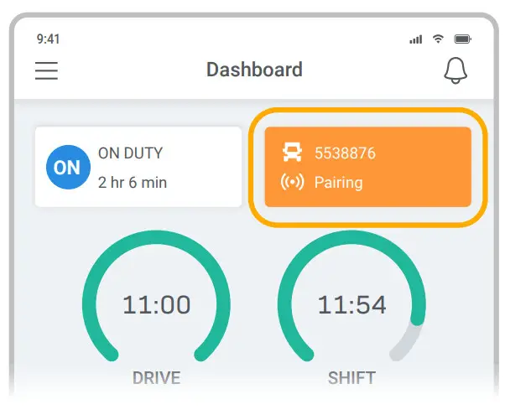Tap the battery status icon
This screenshot has height=420, width=505.
462,39
